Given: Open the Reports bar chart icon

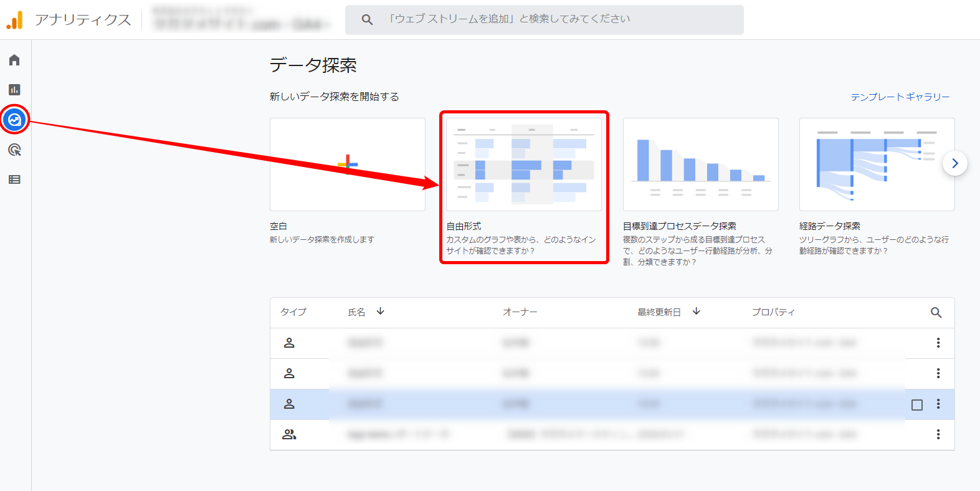Looking at the screenshot, I should click(x=14, y=90).
